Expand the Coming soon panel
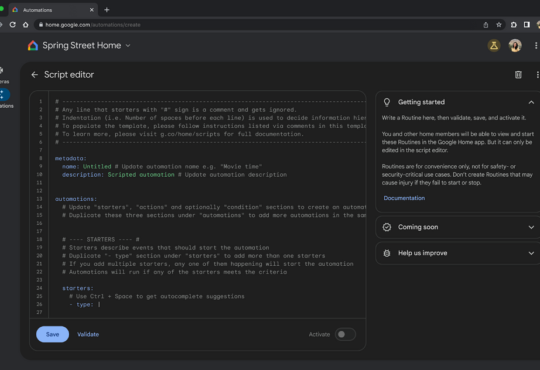 (x=531, y=227)
